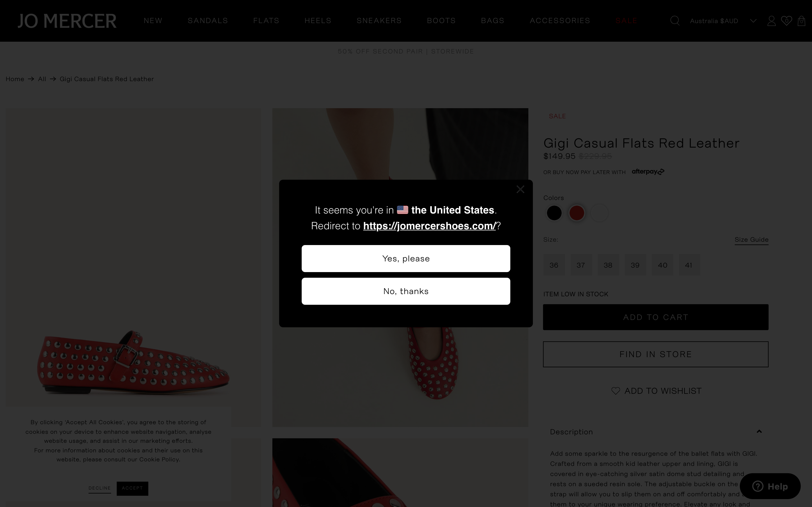This screenshot has width=812, height=507.
Task: Open the account profile icon
Action: click(x=771, y=21)
